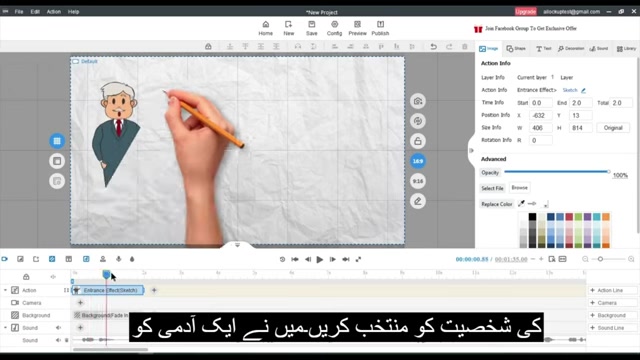This screenshot has width=640, height=360.
Task: Mute the Sound group speaker icon
Action: [x=58, y=328]
